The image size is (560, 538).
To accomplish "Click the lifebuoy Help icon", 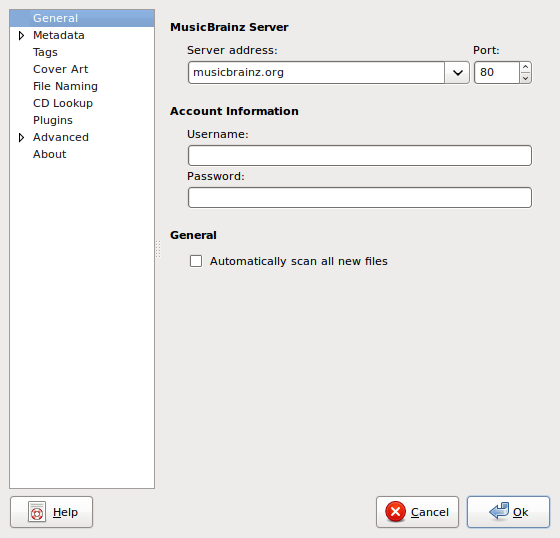I will (37, 512).
